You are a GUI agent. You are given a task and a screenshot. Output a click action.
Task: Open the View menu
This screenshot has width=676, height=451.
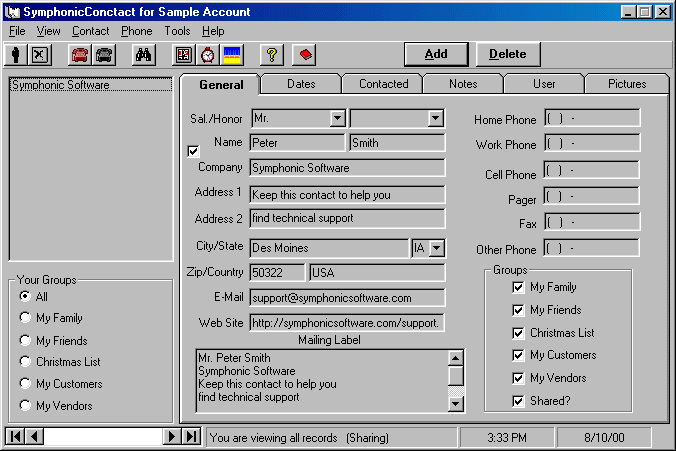coord(48,31)
